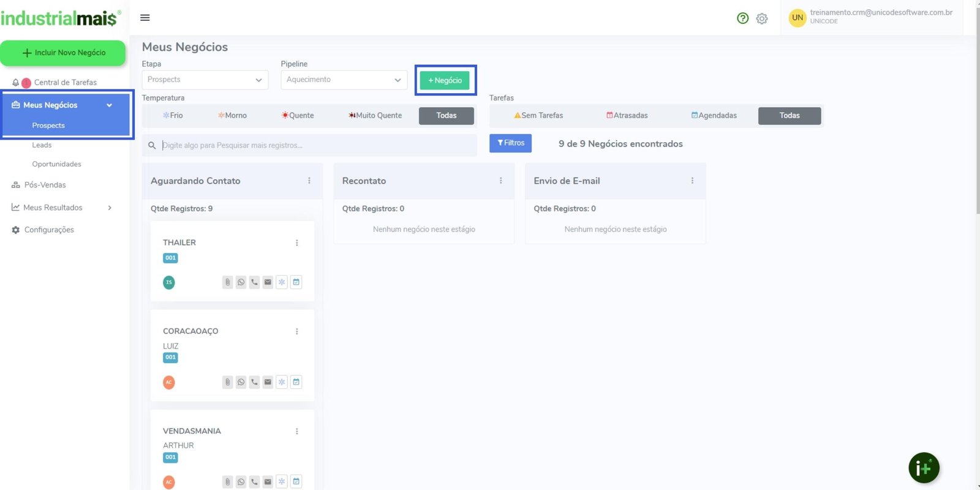Click the blue Filtros button
980x490 pixels.
pos(510,143)
